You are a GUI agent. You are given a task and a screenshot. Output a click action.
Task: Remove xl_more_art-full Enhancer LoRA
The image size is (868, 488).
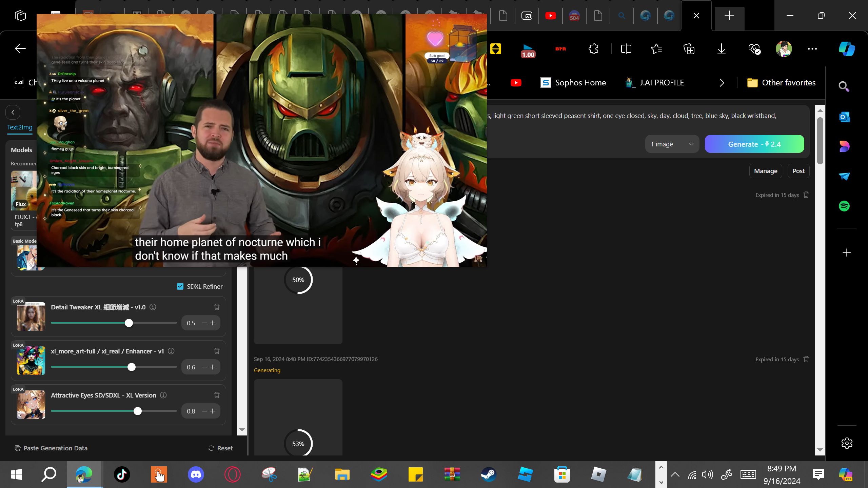(217, 351)
